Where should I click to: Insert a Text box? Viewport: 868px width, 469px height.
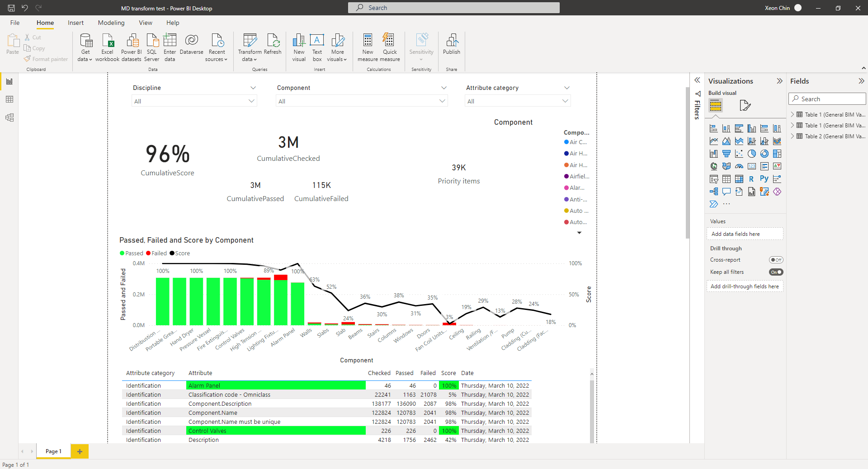[317, 47]
